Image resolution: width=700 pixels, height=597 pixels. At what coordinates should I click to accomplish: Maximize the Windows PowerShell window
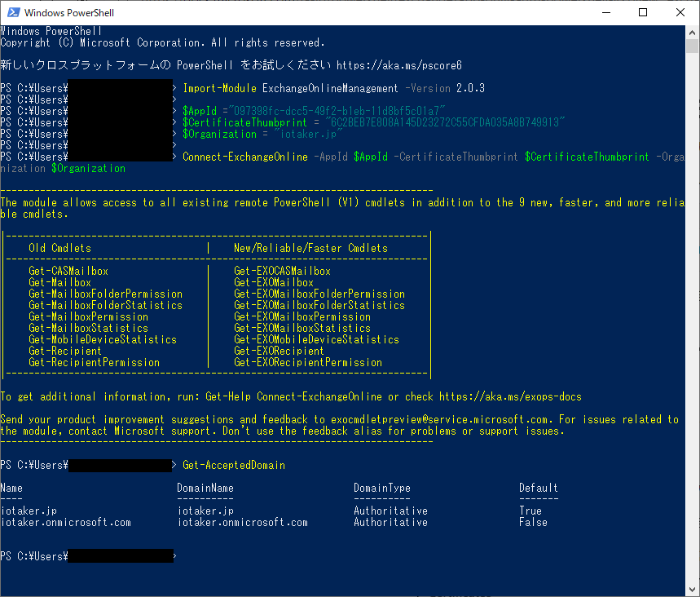pyautogui.click(x=643, y=12)
